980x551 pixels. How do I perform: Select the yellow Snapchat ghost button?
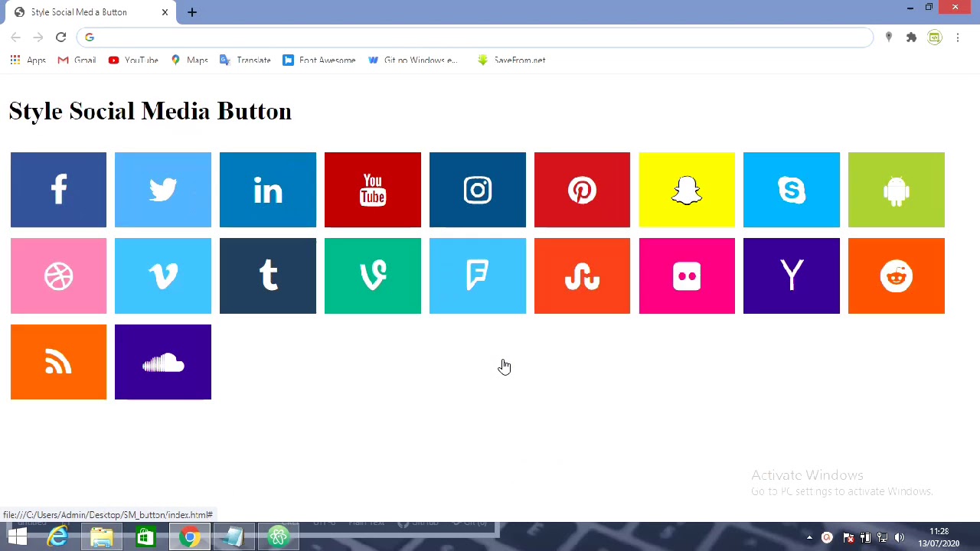[x=687, y=190]
